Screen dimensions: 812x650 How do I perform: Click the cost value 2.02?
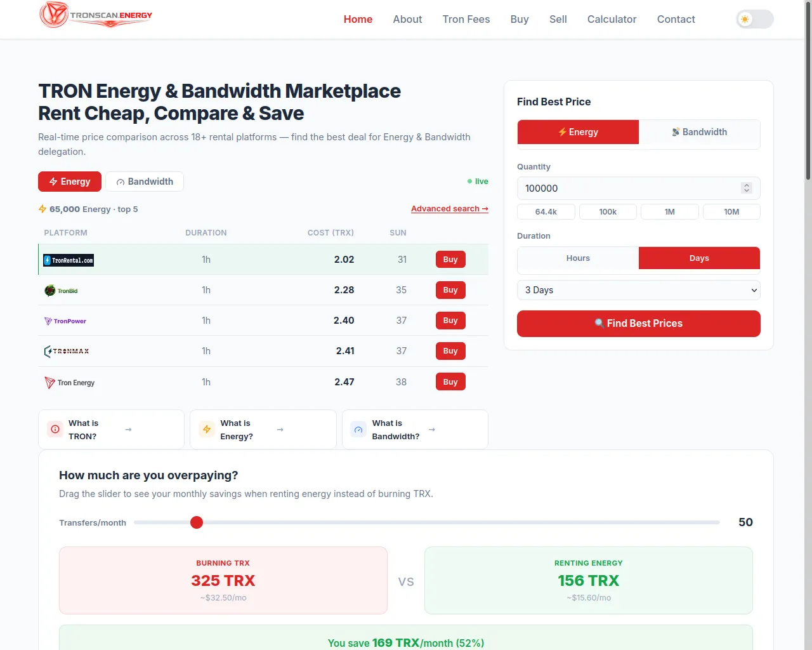point(344,260)
